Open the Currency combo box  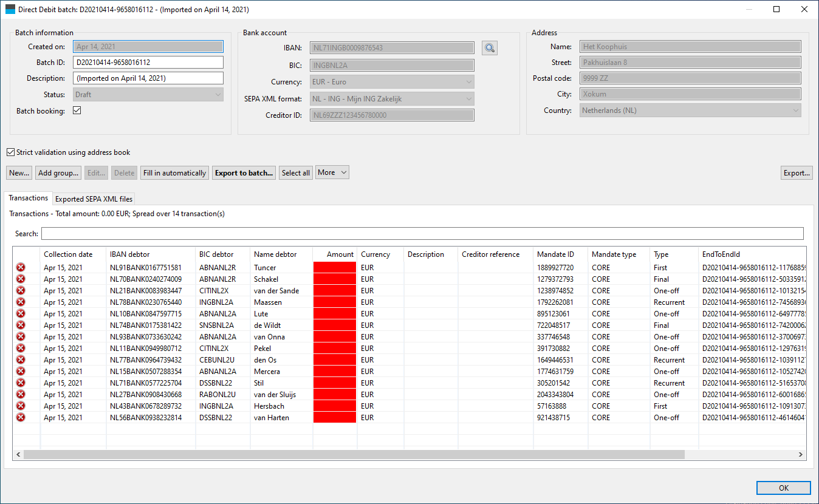[x=392, y=82]
